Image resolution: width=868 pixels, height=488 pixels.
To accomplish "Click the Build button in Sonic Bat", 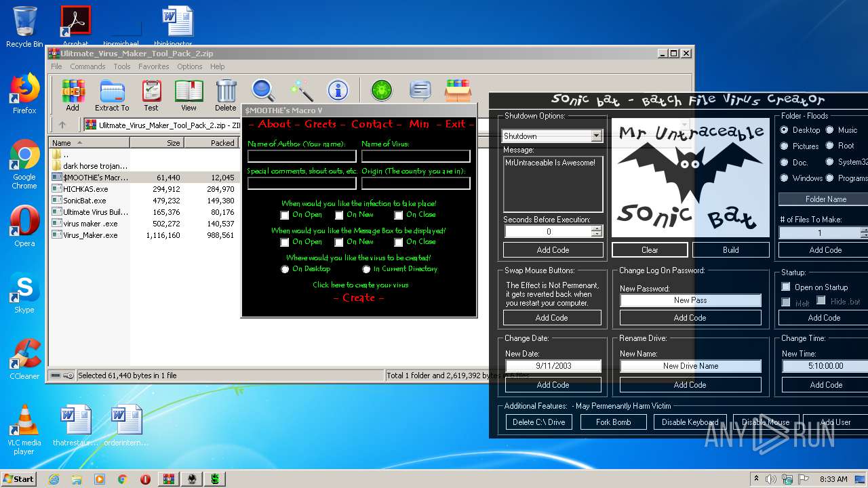I will point(731,249).
